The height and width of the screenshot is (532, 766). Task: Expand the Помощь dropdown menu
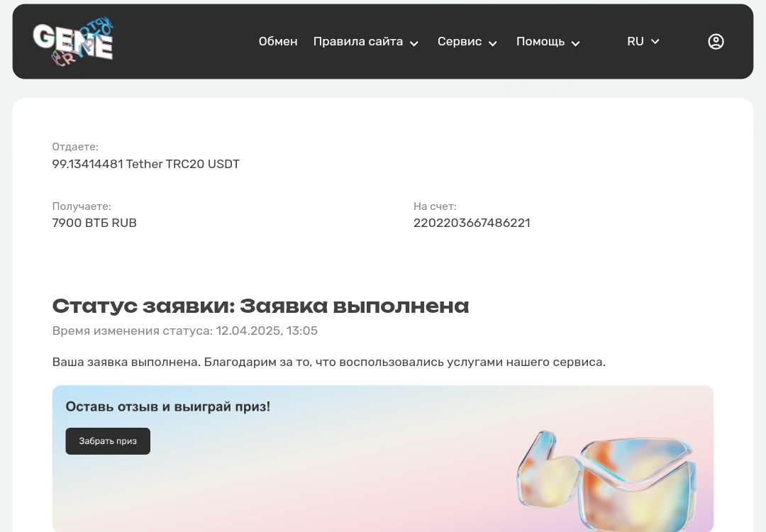click(548, 42)
